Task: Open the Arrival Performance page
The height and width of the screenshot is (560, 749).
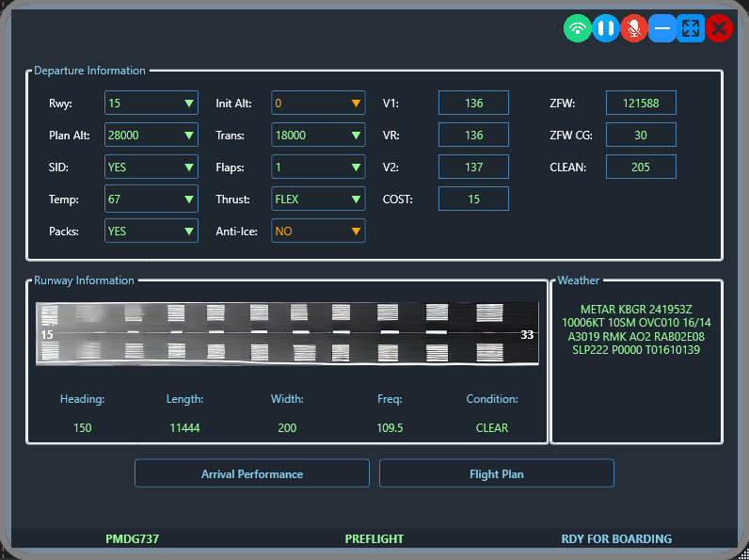Action: tap(251, 473)
